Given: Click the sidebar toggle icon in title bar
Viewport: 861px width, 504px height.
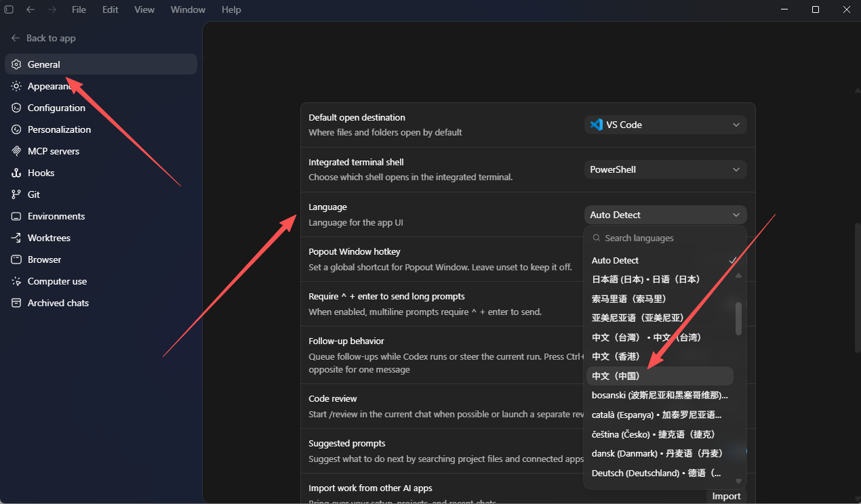Looking at the screenshot, I should pos(9,9).
